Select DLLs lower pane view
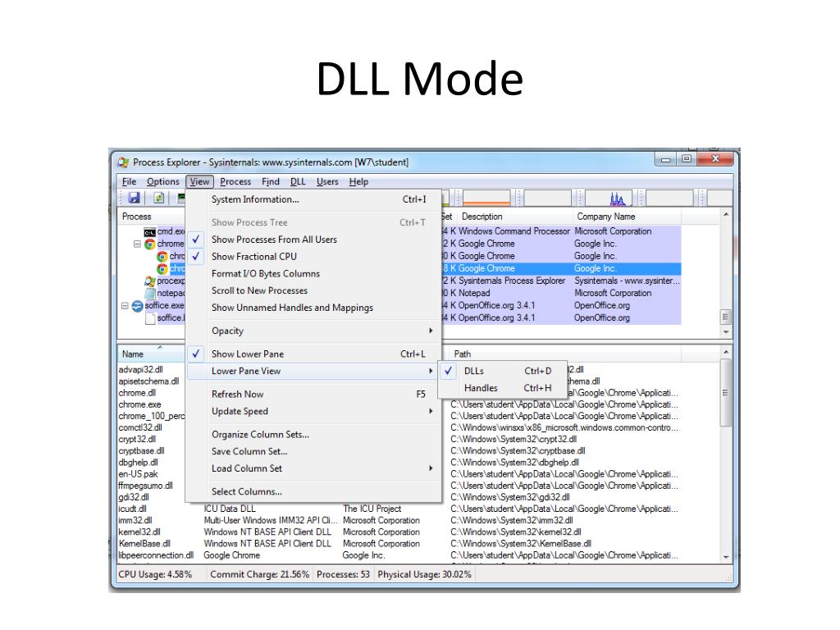The width and height of the screenshot is (840, 630). click(x=503, y=371)
